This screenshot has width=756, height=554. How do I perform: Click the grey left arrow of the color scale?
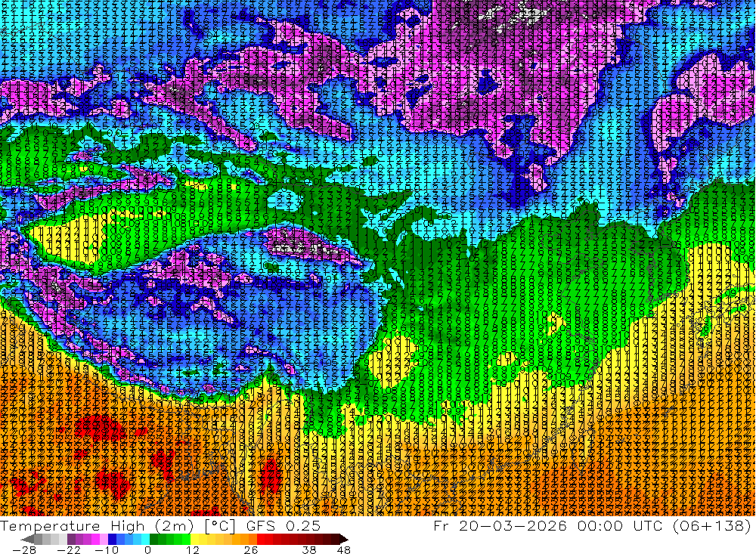pos(27,540)
